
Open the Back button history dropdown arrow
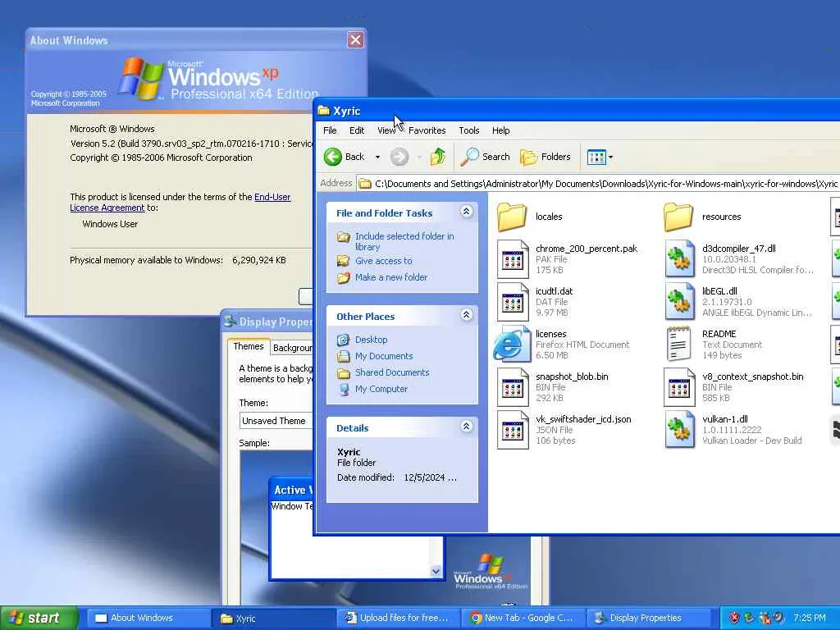coord(377,157)
